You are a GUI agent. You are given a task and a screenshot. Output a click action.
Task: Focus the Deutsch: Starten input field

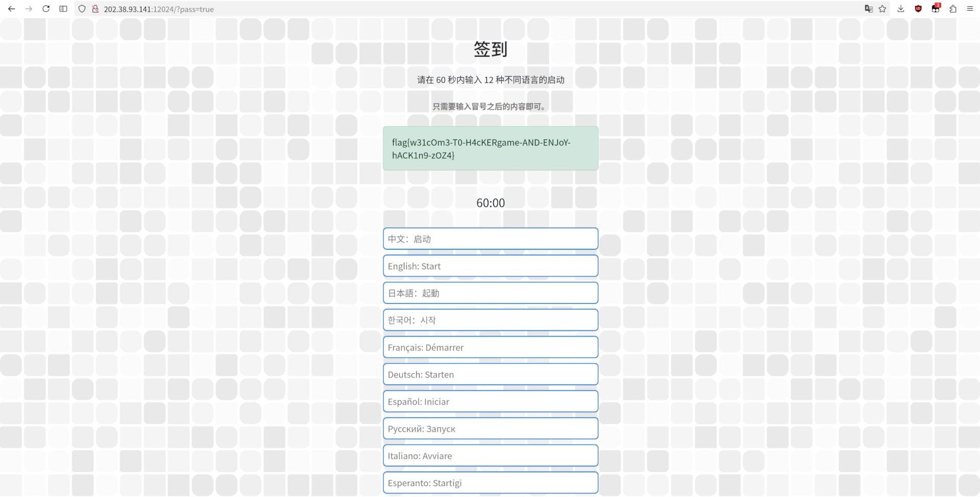pyautogui.click(x=491, y=374)
